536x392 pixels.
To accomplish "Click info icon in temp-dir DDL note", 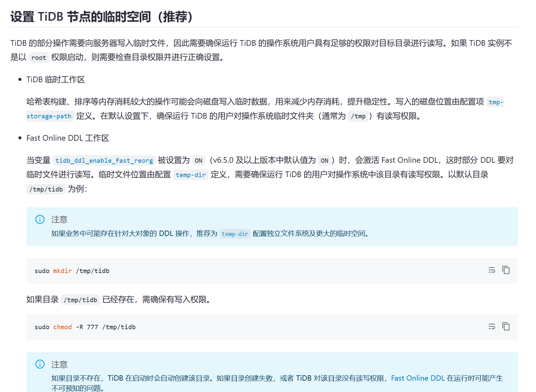I will (x=40, y=219).
